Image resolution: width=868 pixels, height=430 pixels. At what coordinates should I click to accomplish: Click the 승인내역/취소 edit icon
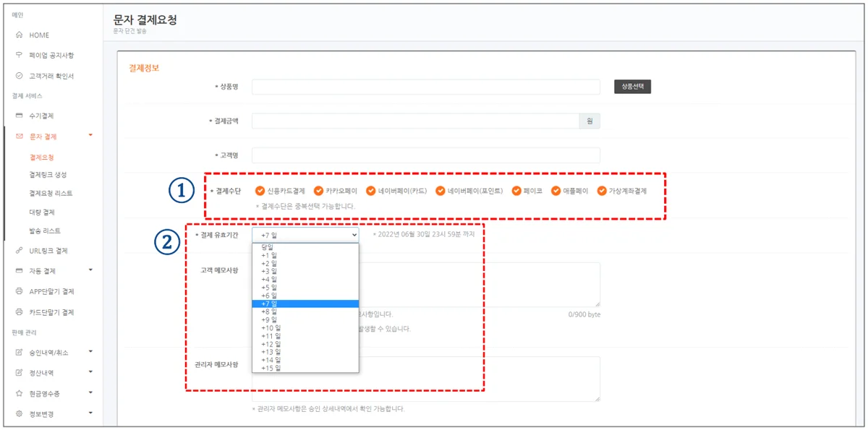coord(19,352)
